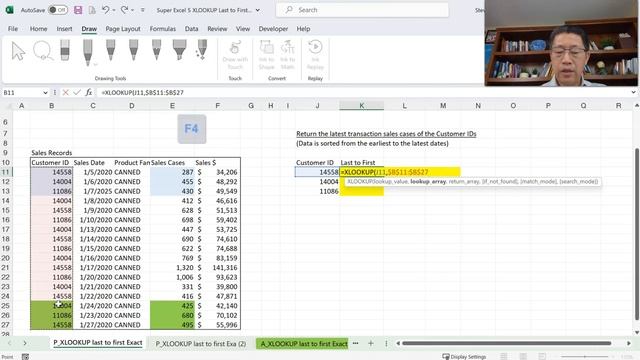Viewport: 640px width, 360px height.
Task: Switch to the Home tab
Action: click(x=38, y=29)
